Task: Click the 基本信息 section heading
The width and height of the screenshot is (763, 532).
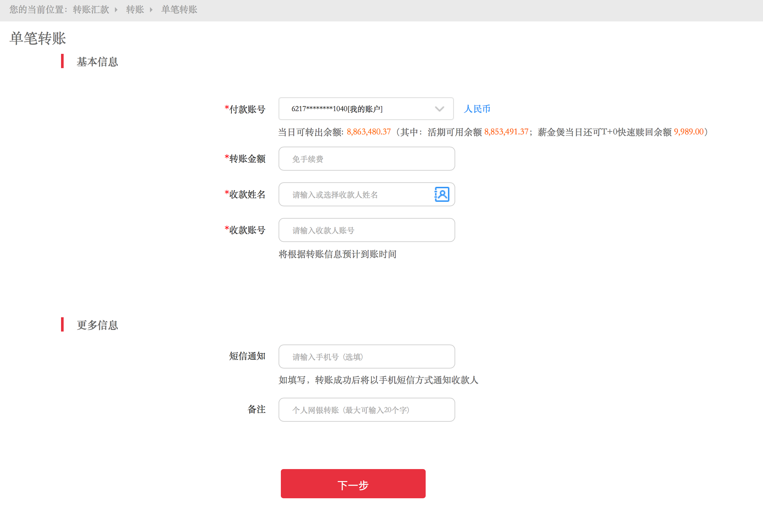Action: pos(97,62)
